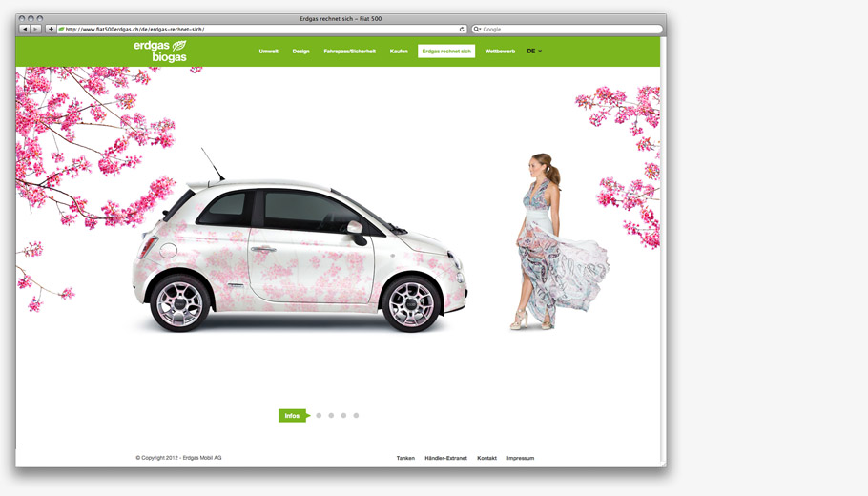The width and height of the screenshot is (868, 496).
Task: Open the Fahrspass/Sicherheit menu item
Action: coord(349,51)
